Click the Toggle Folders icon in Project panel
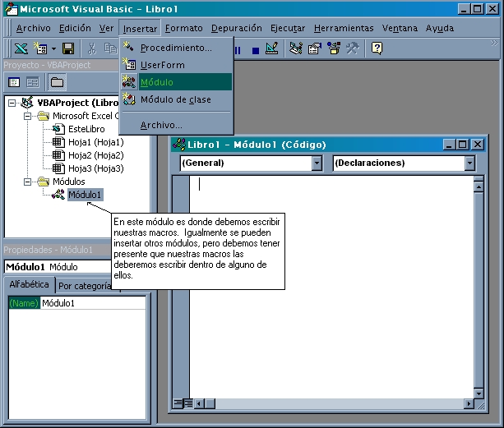The image size is (504, 428). [x=57, y=82]
